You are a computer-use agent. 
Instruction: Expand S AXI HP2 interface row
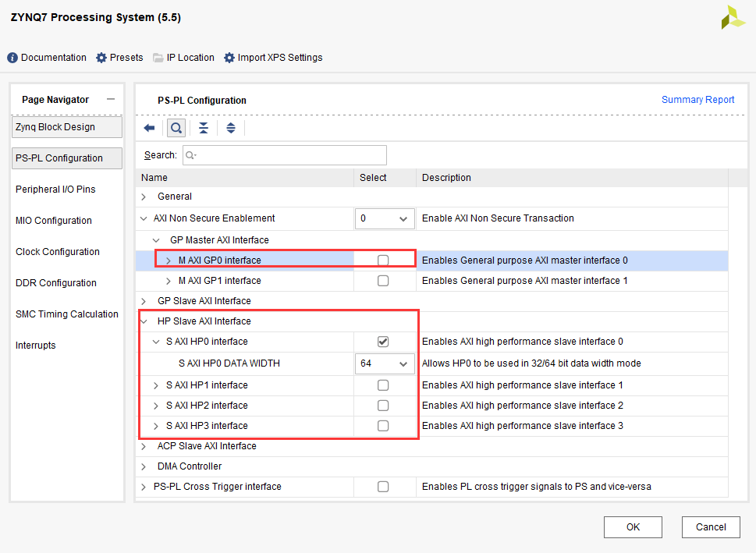pyautogui.click(x=156, y=406)
